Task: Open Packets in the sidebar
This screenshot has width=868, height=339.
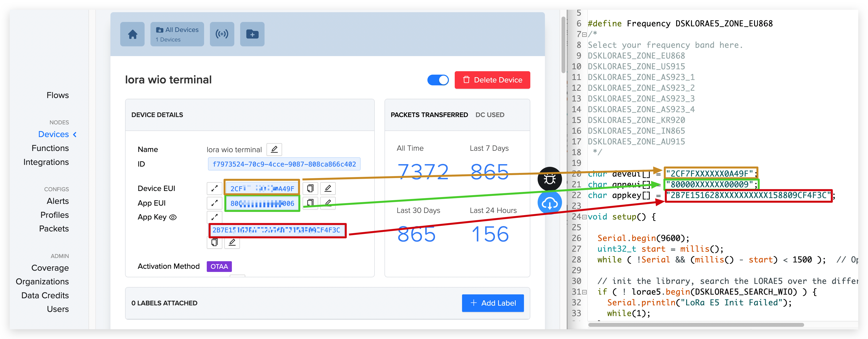Action: pyautogui.click(x=54, y=229)
